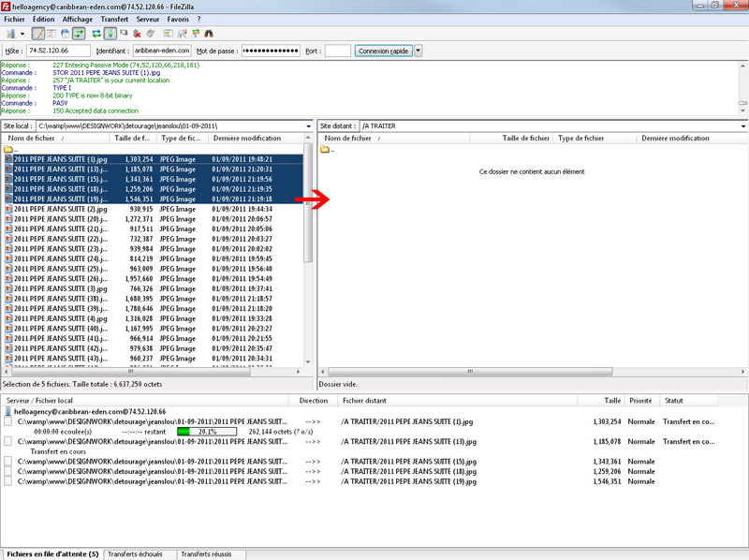The image size is (749, 560).
Task: Click JPEG icon of PEPE JEANS SUITE (21)
Action: tap(8, 228)
